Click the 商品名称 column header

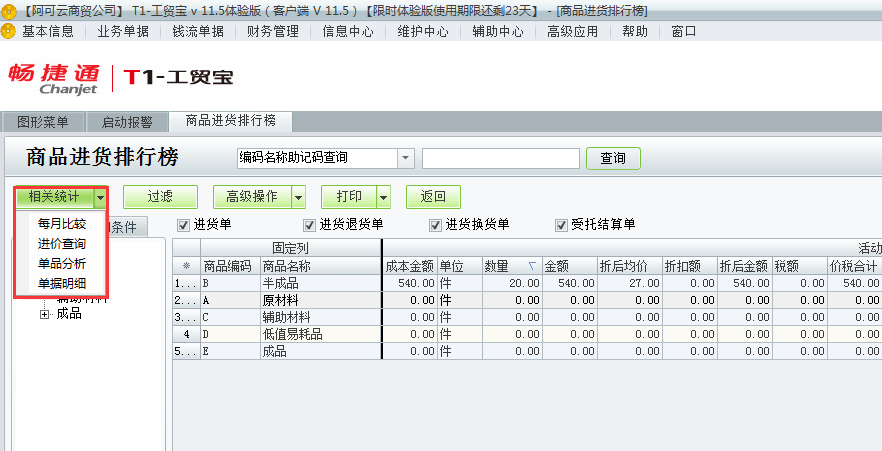point(321,267)
